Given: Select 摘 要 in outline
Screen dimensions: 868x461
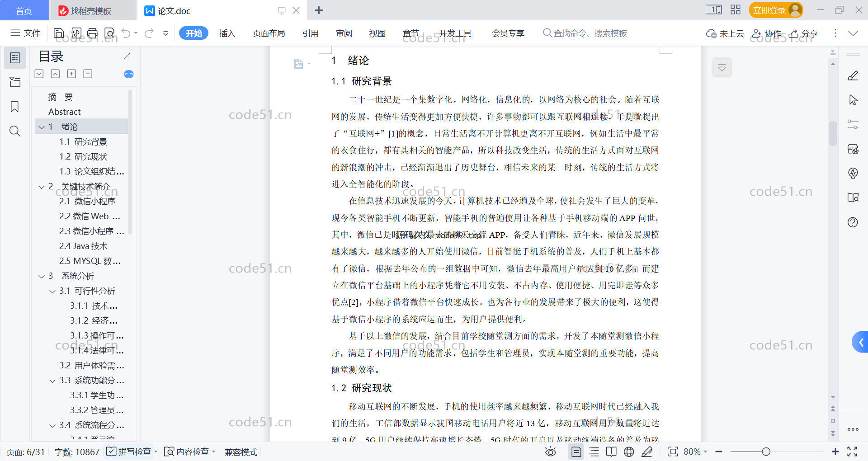Looking at the screenshot, I should point(61,97).
